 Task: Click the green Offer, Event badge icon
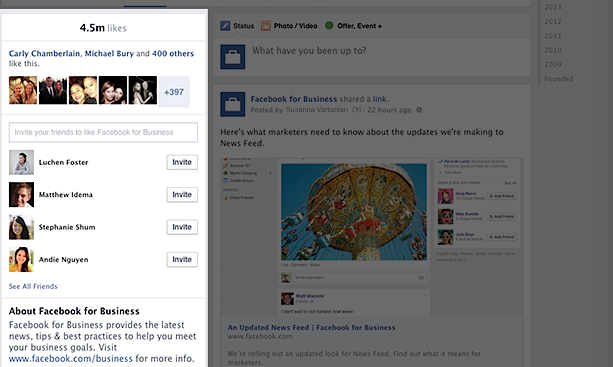coord(329,25)
